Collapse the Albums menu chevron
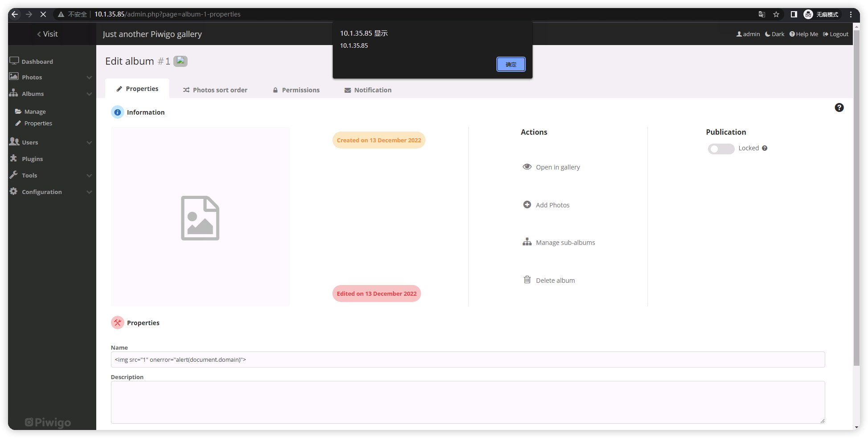The width and height of the screenshot is (868, 438). [89, 94]
